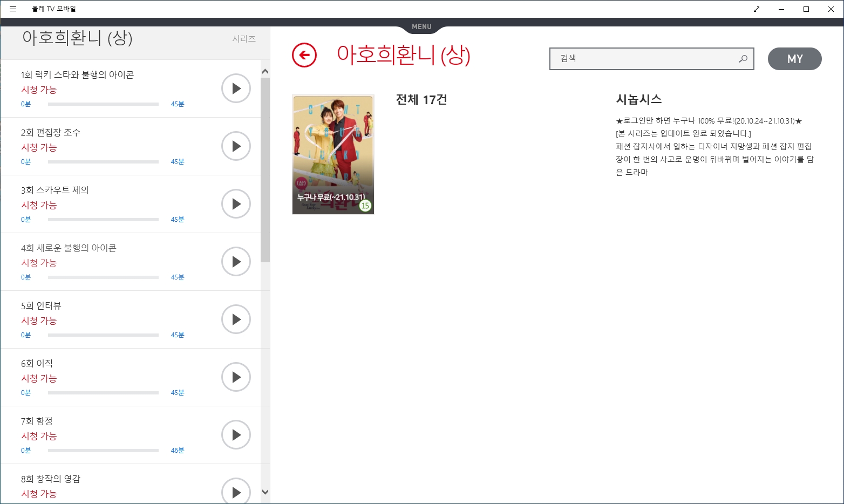Click the 시놉시스 heading
Image resolution: width=844 pixels, height=504 pixels.
(639, 99)
